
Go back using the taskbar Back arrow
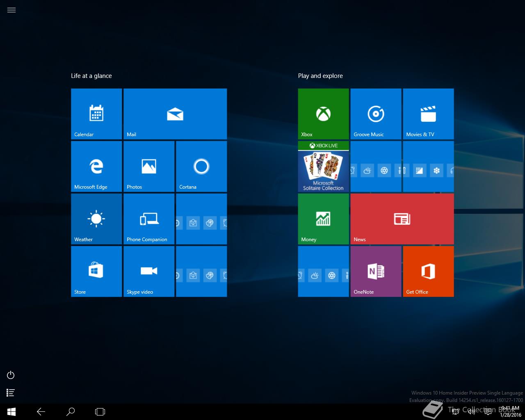pos(41,412)
